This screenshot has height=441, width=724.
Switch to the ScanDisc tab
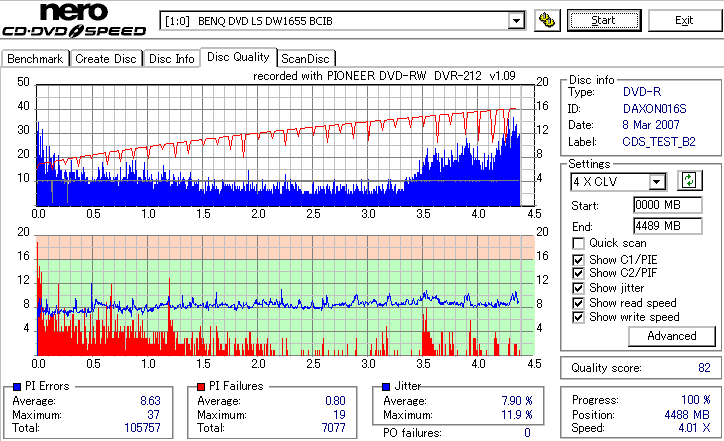[305, 59]
